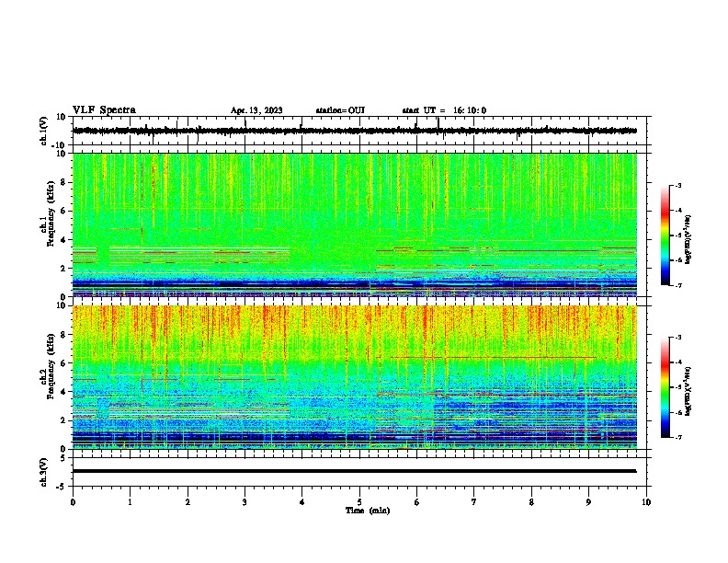Click the ch.1 voltage waveform trace
This screenshot has width=728, height=563.
[x=354, y=131]
